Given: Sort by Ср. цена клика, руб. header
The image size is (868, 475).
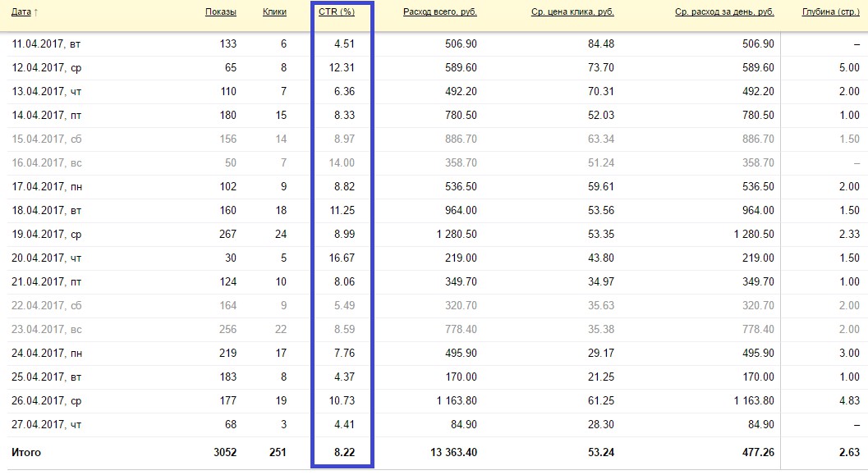Looking at the screenshot, I should coord(572,12).
